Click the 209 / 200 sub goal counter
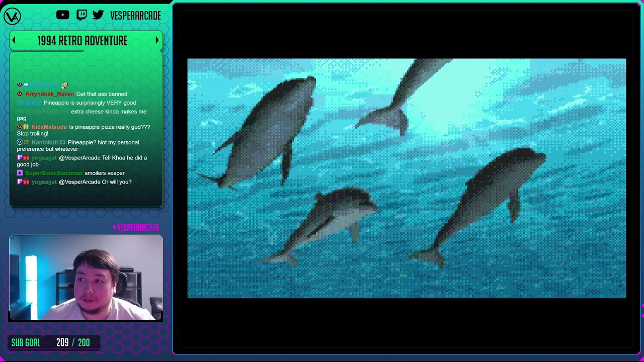This screenshot has width=644, height=362. [73, 342]
